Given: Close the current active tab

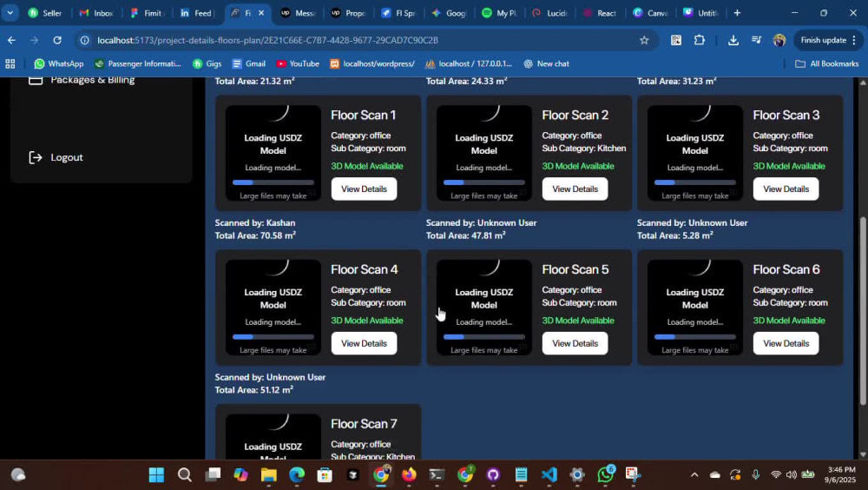Looking at the screenshot, I should (261, 13).
